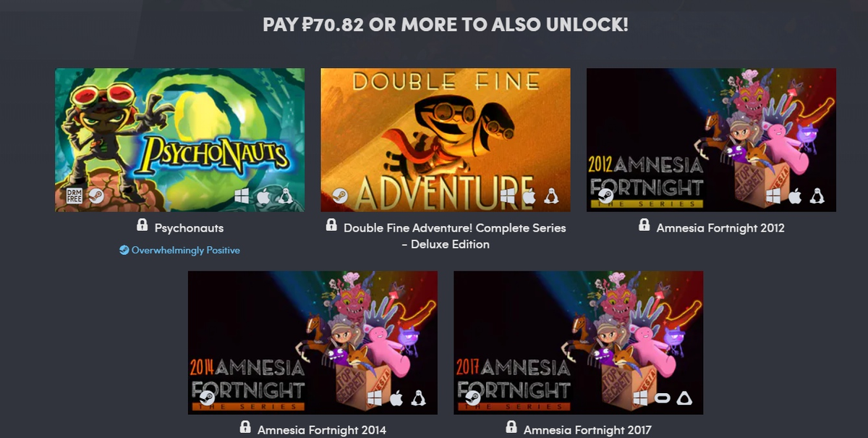The image size is (868, 438).
Task: Open the Psychonauts title link
Action: [x=189, y=228]
